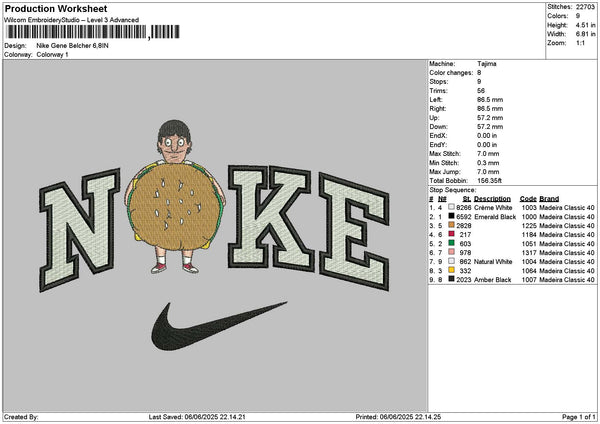Click the barcode under the worksheet title
The image size is (600, 424).
pos(93,32)
